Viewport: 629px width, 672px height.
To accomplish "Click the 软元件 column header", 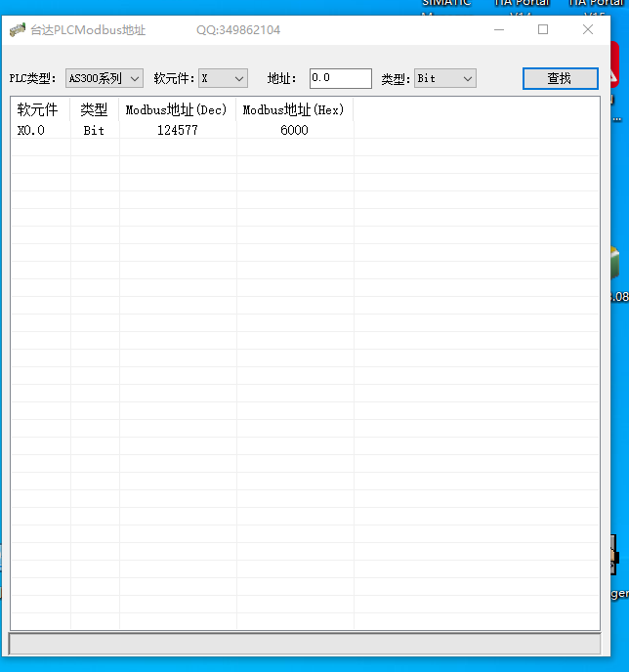I will point(38,110).
